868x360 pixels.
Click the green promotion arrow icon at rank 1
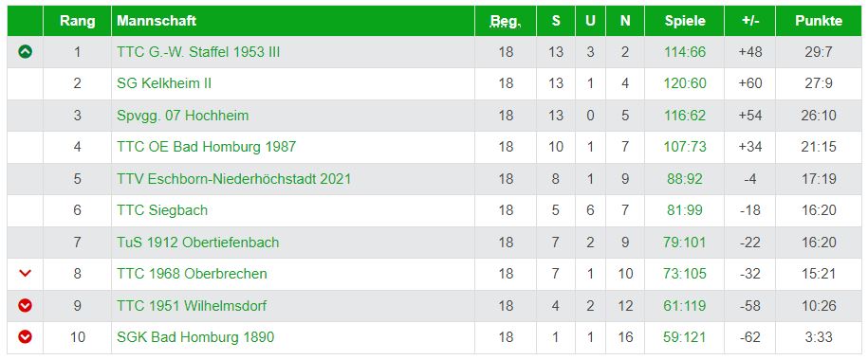coord(25,52)
